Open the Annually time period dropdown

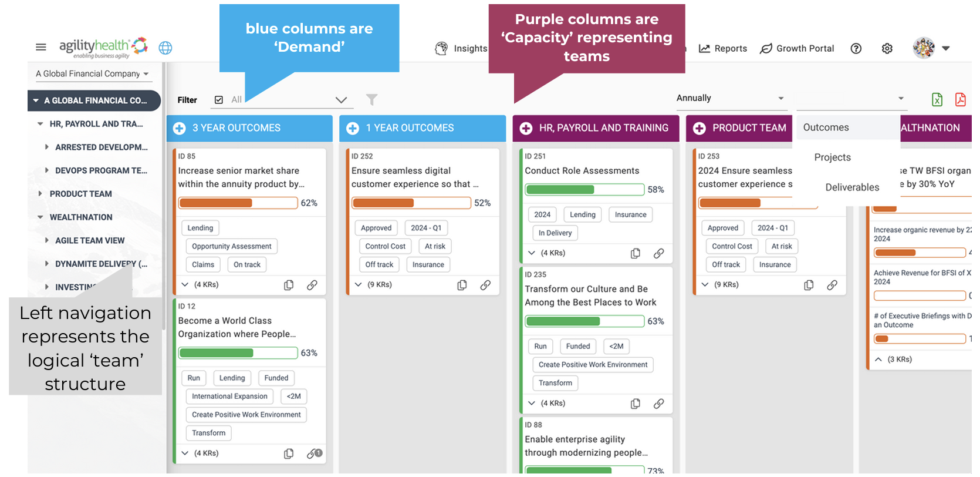click(730, 98)
